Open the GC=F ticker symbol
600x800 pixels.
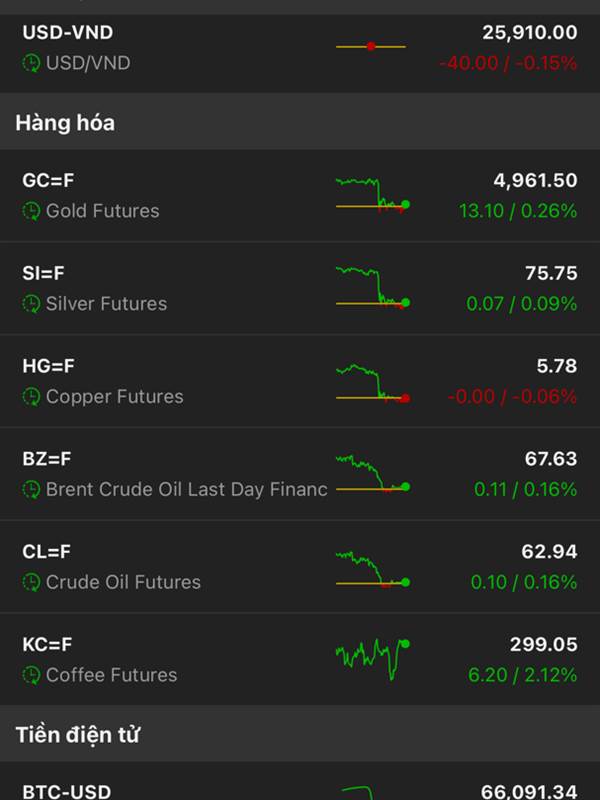[49, 180]
